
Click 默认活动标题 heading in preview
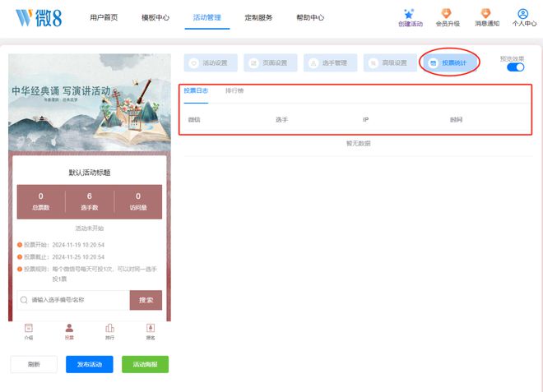pyautogui.click(x=90, y=173)
